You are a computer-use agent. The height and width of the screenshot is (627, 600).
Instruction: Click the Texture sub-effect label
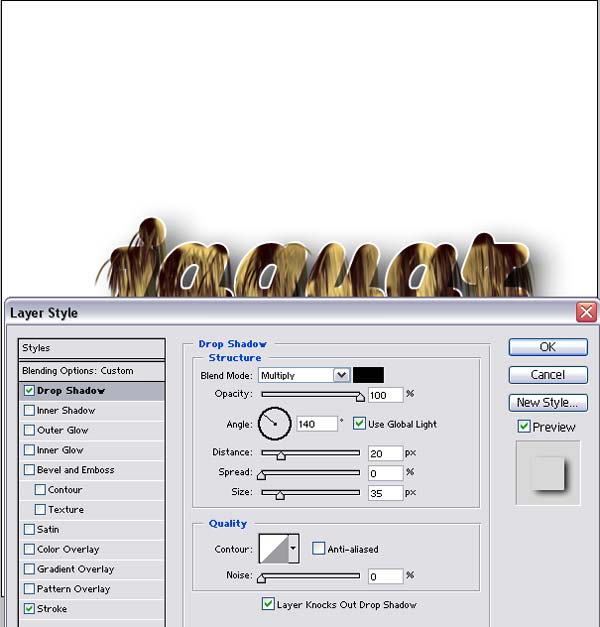pos(66,510)
